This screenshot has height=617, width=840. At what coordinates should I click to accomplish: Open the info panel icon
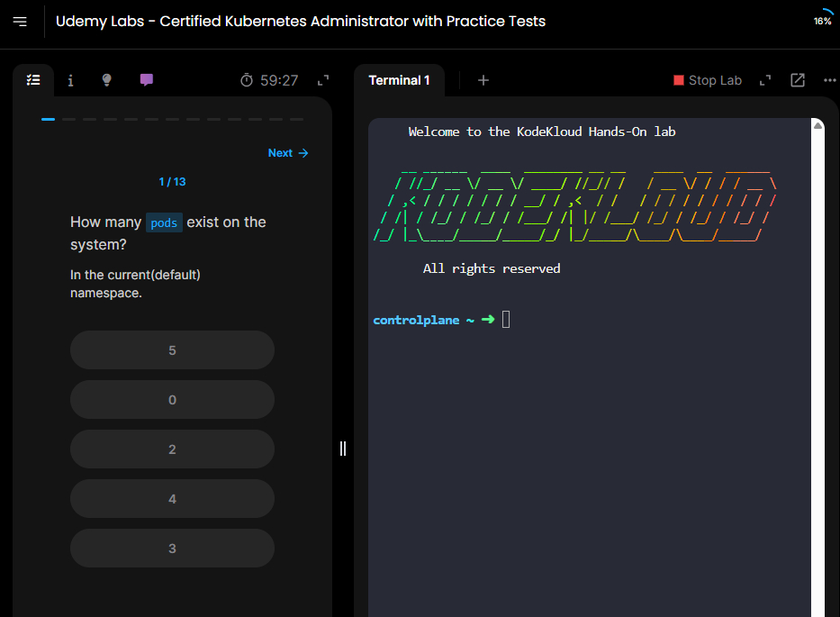point(70,80)
